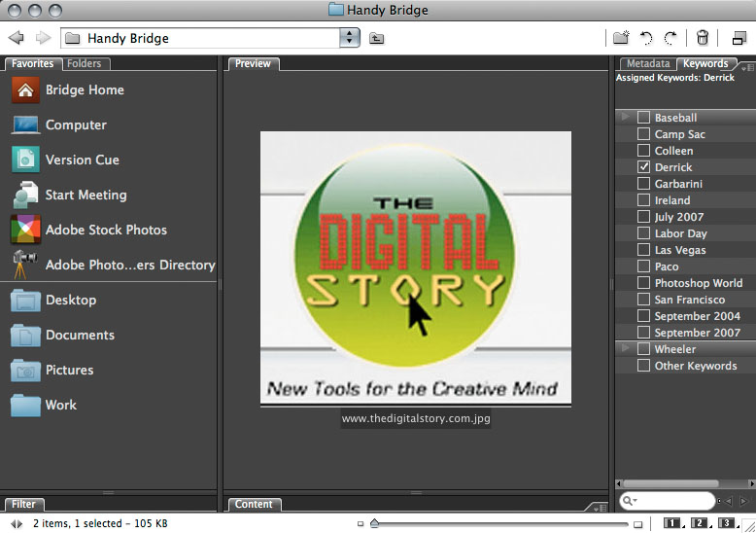Rotate image clockwise
Screen dimensions: 756x533
[x=670, y=38]
